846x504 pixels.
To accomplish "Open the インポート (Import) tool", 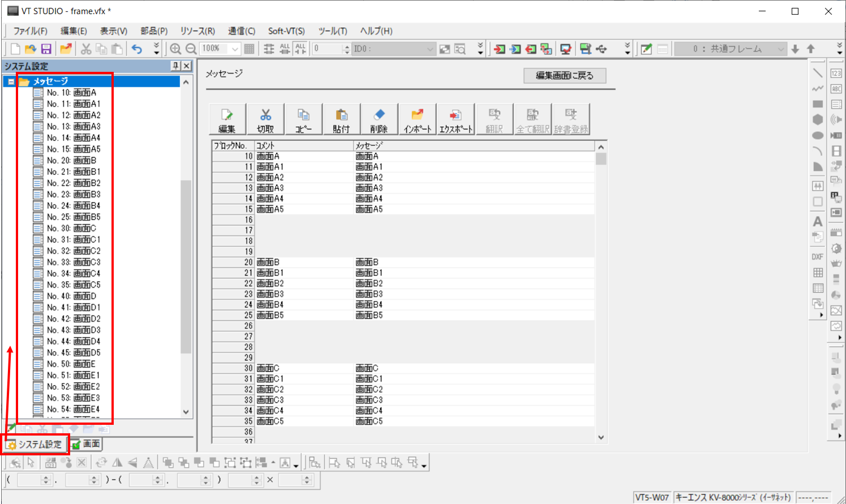I will tap(417, 119).
